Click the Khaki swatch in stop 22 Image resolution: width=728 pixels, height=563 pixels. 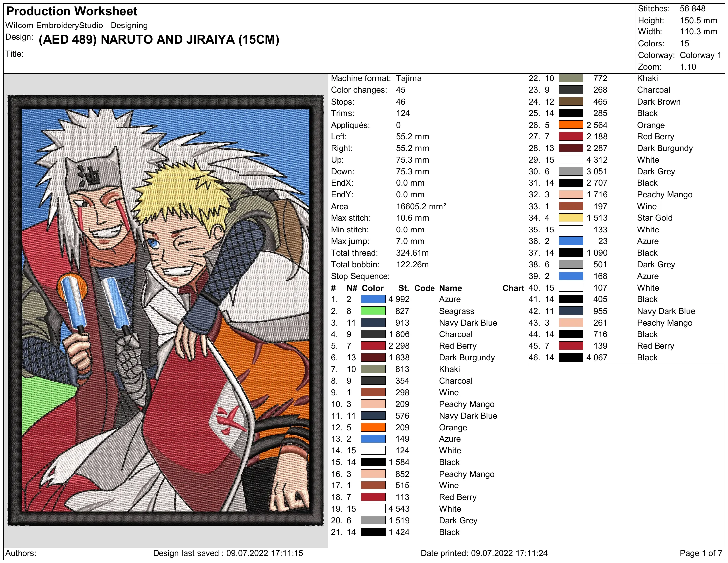coord(571,78)
